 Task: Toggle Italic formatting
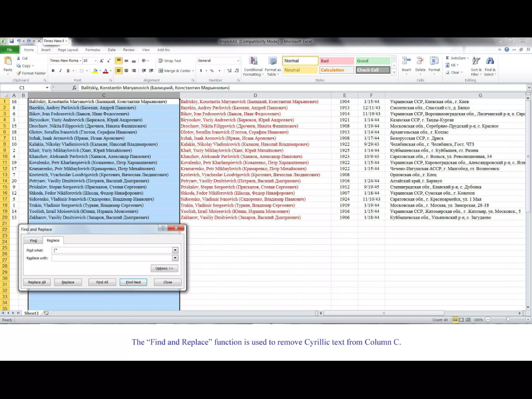(x=60, y=71)
